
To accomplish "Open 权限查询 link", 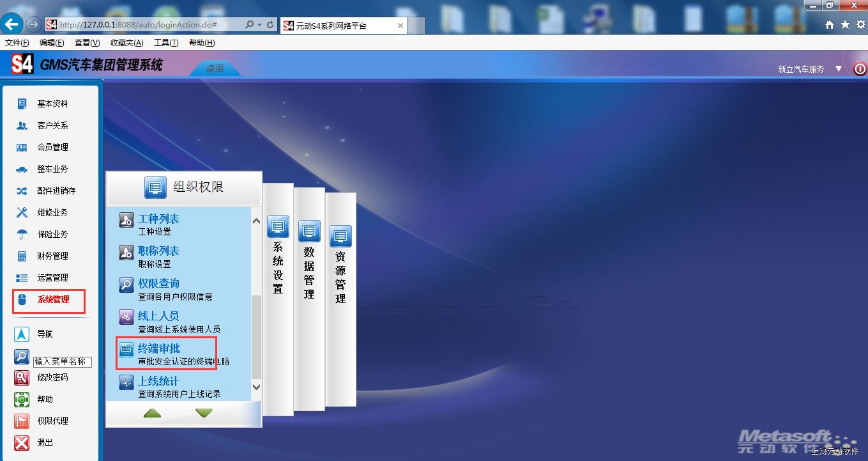I will (158, 283).
